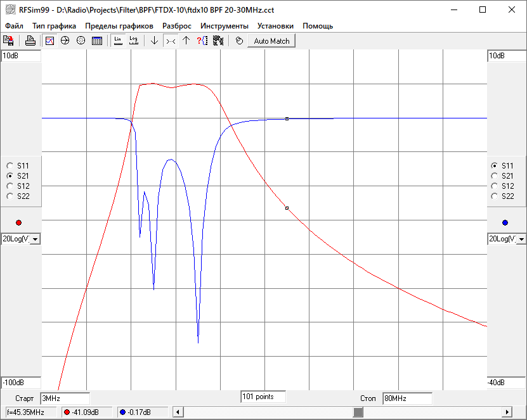Viewport: 527px width, 420px height.
Task: Click the red trace color indicator
Action: coord(18,222)
